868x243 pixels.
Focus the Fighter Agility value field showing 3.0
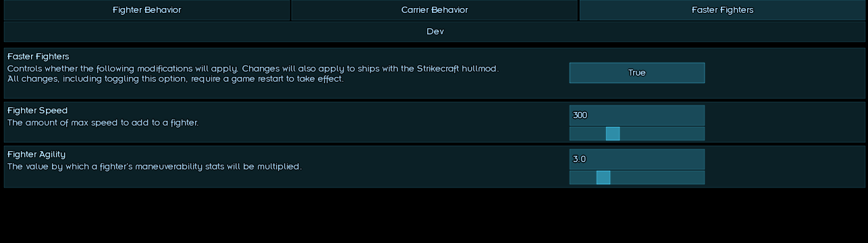[636, 159]
